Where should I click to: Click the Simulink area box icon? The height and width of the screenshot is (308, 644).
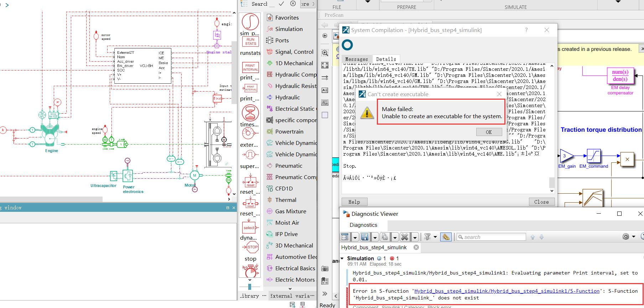pyautogui.click(x=325, y=115)
